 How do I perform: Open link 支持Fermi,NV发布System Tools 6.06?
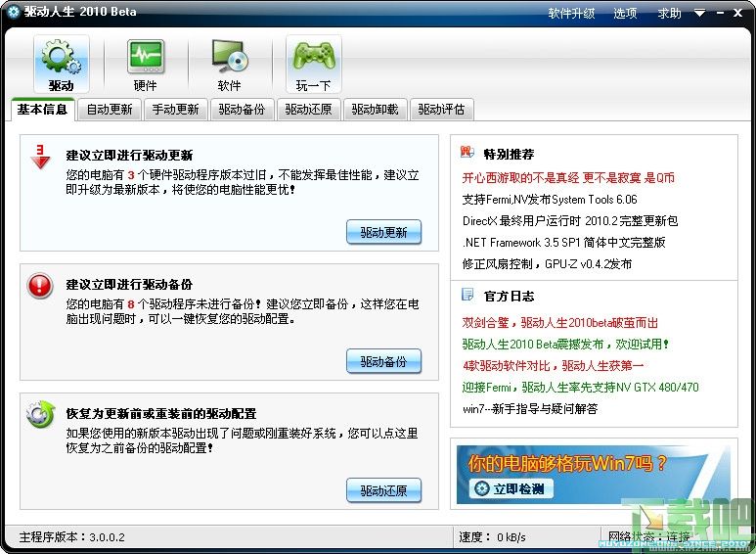pyautogui.click(x=550, y=200)
